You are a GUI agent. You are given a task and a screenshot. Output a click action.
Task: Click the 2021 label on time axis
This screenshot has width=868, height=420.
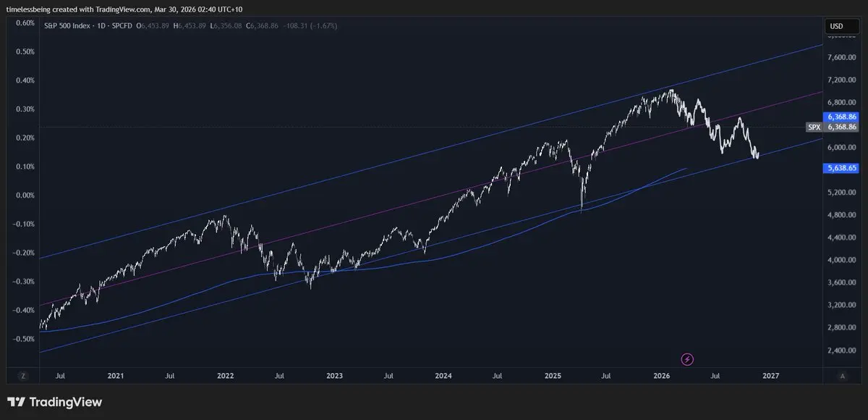[116, 376]
